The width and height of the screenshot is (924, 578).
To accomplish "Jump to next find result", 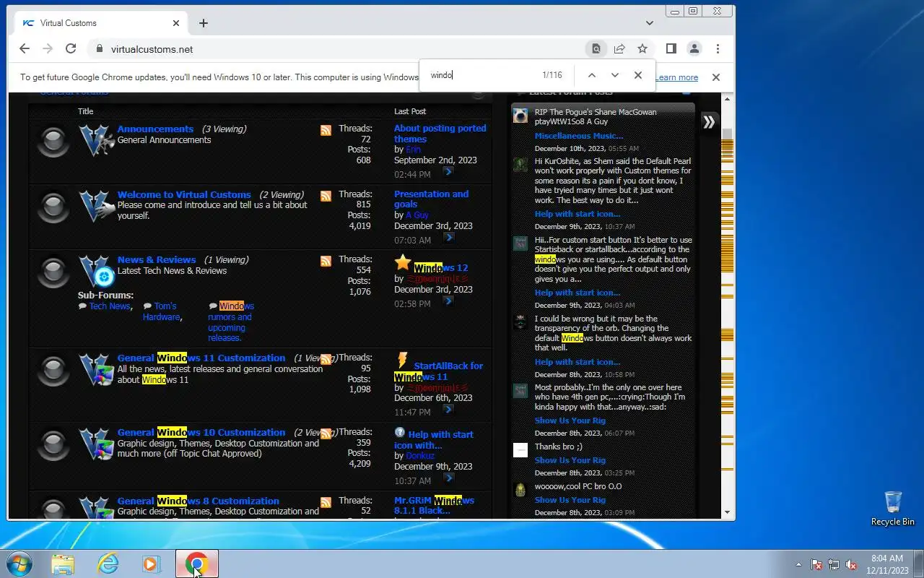I will point(615,75).
